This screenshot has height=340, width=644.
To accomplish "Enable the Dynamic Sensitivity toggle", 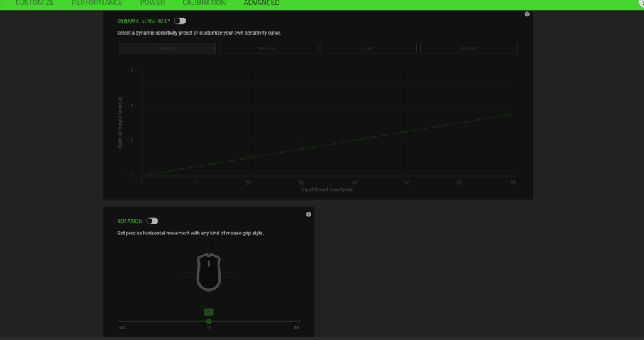I will (x=180, y=21).
